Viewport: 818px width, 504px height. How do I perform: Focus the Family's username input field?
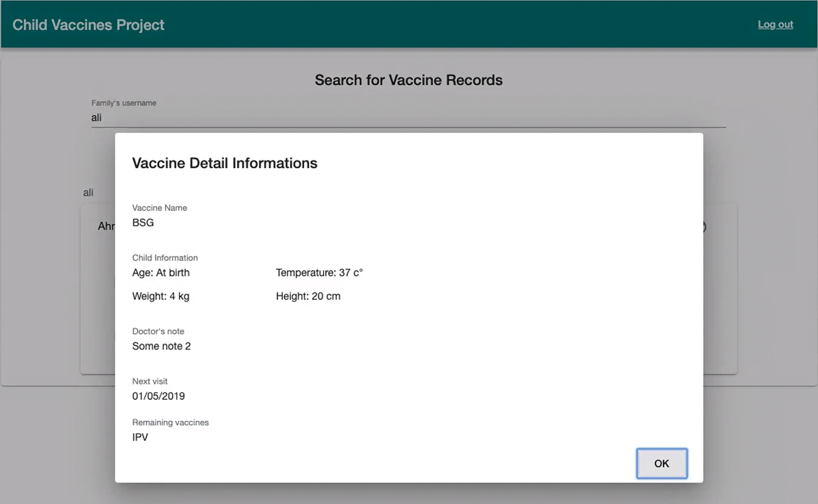tap(408, 118)
